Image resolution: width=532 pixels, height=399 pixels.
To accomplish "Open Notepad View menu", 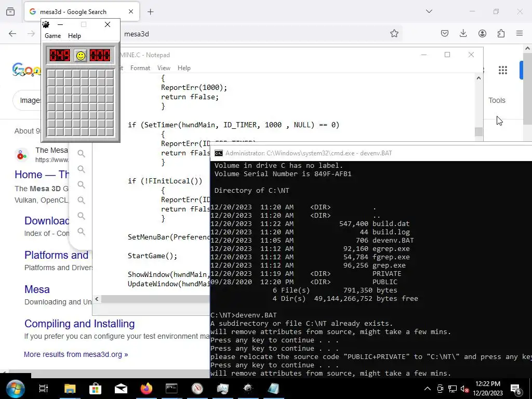I will 164,68.
